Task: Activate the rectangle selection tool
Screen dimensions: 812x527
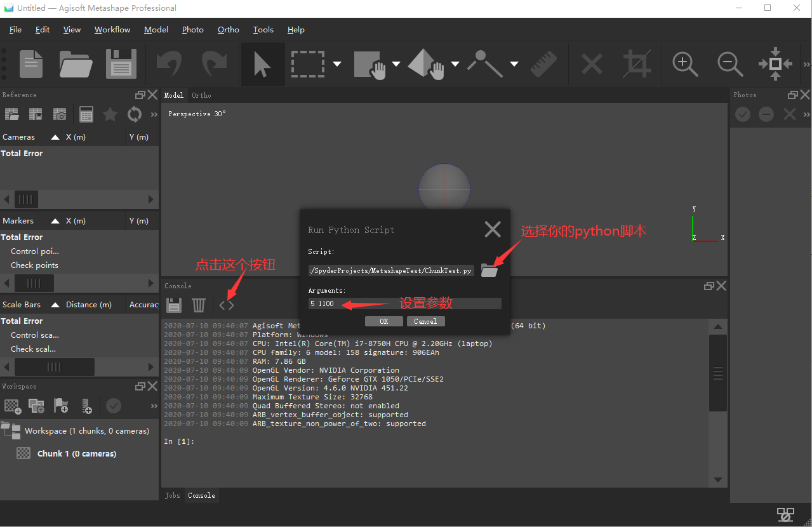Action: pyautogui.click(x=307, y=63)
